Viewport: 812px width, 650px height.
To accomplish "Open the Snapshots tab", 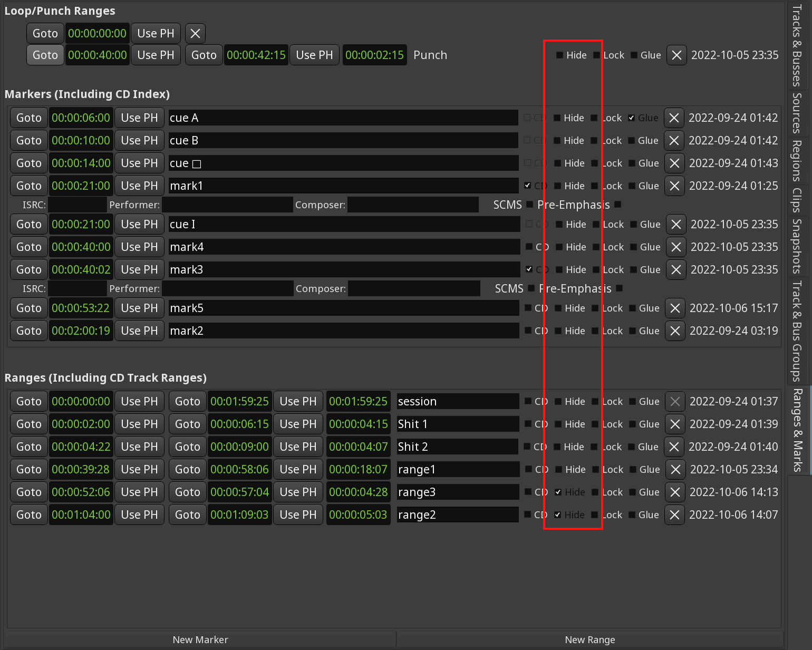I will 797,246.
